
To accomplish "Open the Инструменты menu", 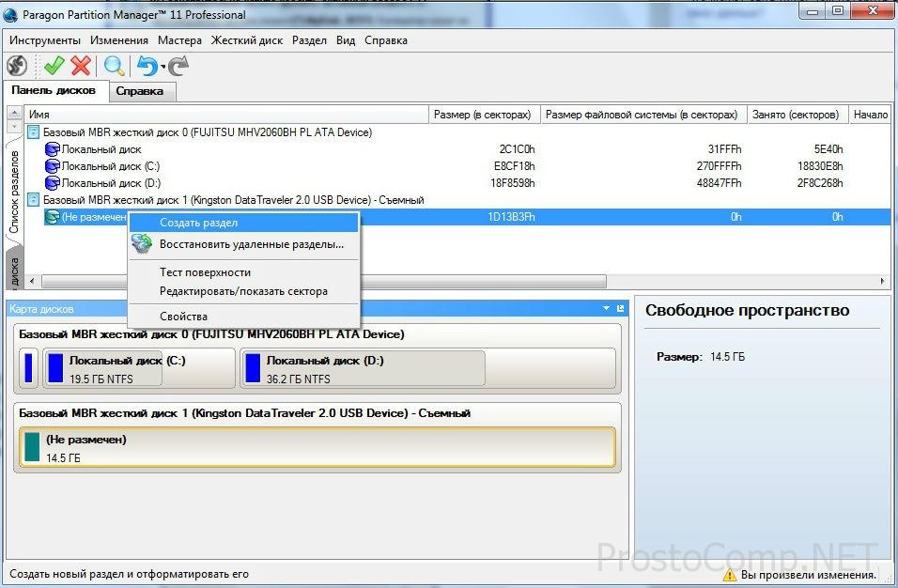I will 45,40.
